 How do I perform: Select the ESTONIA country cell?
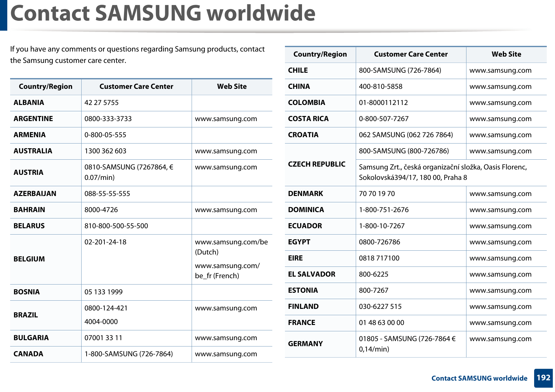pyautogui.click(x=320, y=291)
